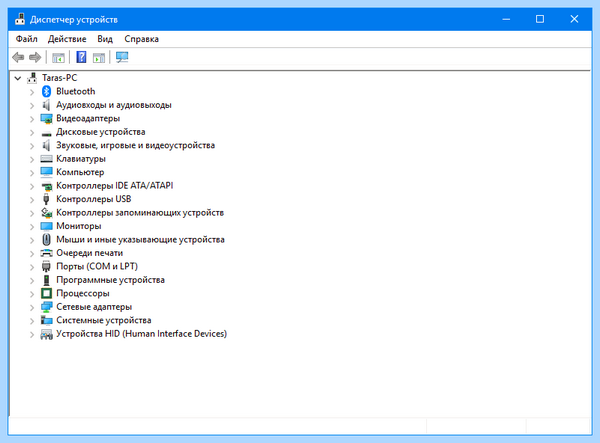
Task: Close the Диспетчер устройств window
Action: coord(574,19)
